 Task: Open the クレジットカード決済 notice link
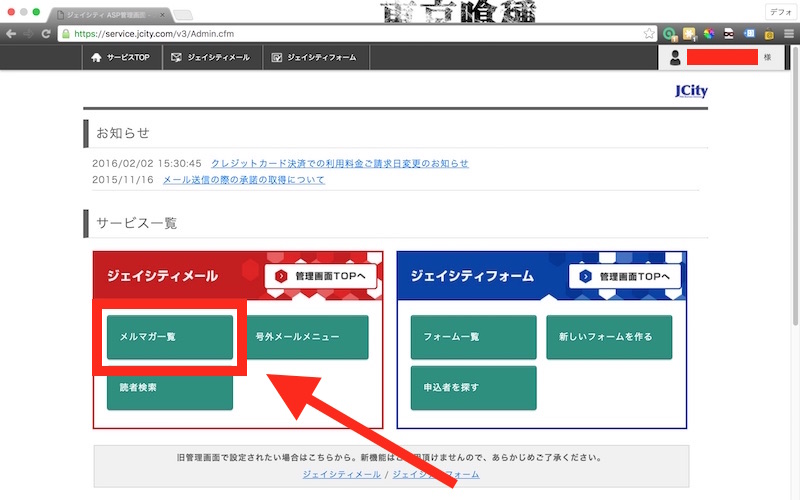point(340,163)
